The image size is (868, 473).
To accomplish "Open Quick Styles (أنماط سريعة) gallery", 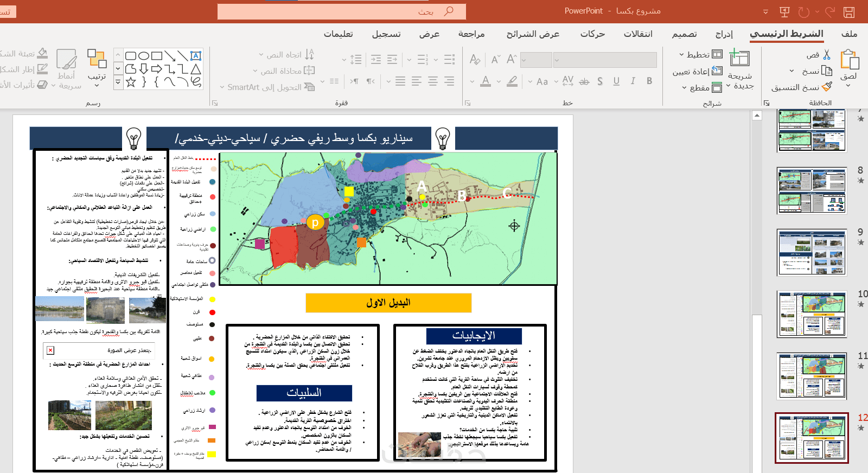I will click(67, 69).
